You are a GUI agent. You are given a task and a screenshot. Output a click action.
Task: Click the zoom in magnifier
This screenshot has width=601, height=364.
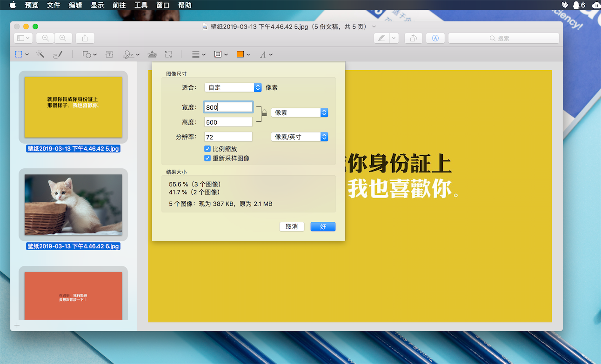tap(63, 38)
